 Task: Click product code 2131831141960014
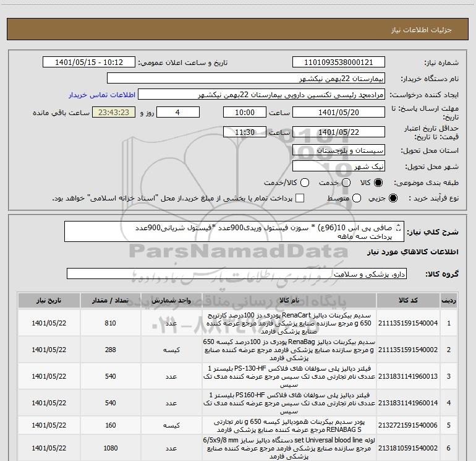click(x=408, y=403)
